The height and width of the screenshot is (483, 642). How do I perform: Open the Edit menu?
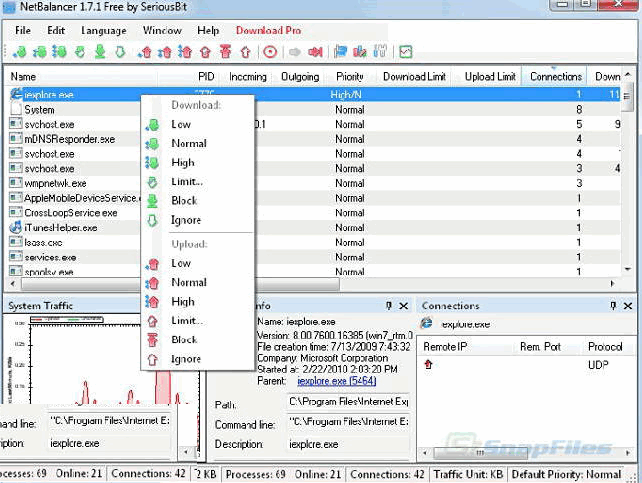point(56,30)
